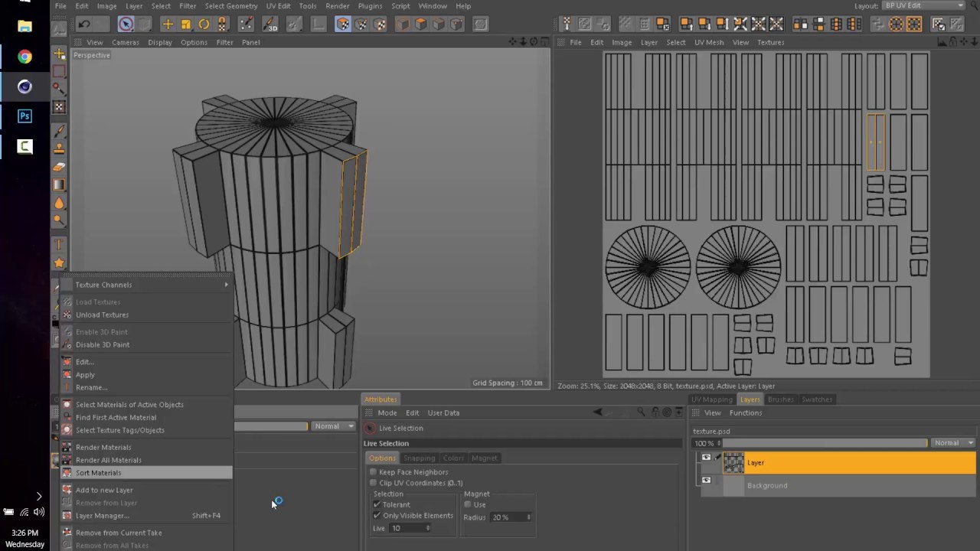
Task: Click the material opacity slider bar
Action: [x=270, y=426]
